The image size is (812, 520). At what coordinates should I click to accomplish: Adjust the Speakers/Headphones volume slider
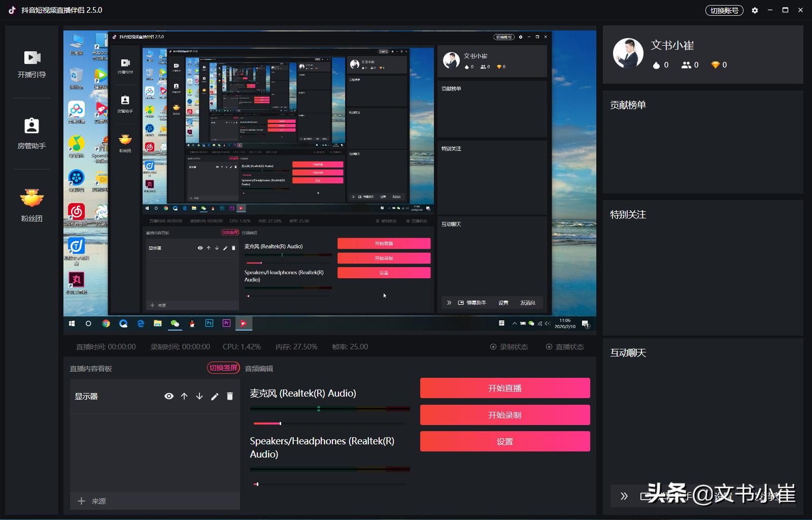[330, 484]
